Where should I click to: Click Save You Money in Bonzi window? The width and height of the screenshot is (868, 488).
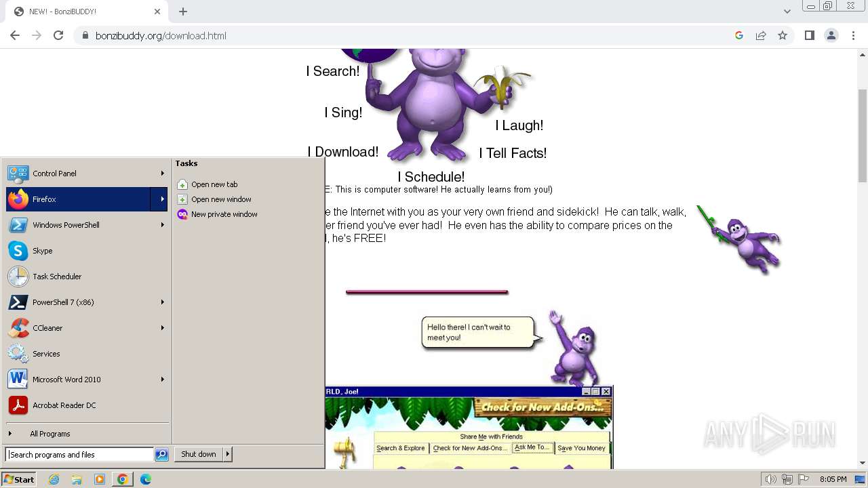pos(581,448)
